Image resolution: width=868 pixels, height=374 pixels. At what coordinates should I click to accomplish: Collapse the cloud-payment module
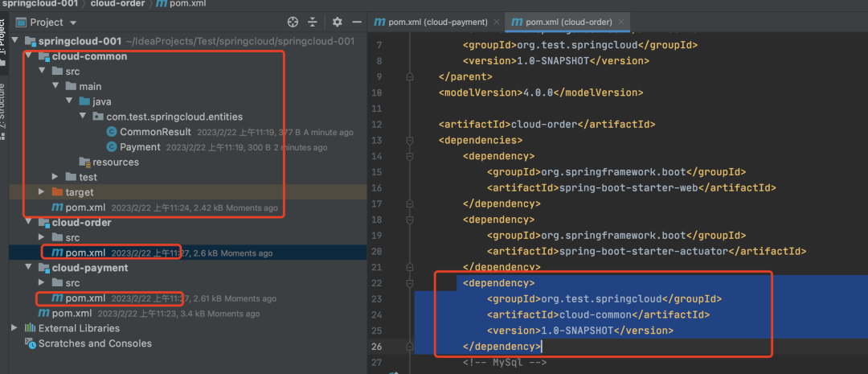pos(29,268)
